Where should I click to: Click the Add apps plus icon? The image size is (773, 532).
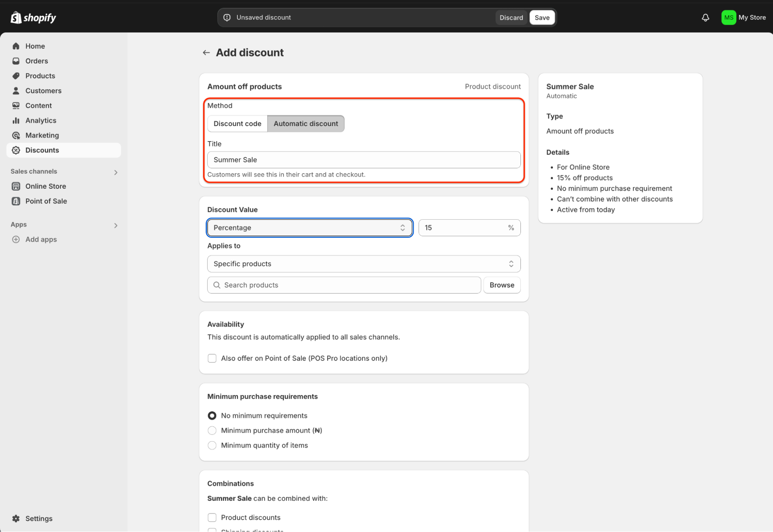click(16, 239)
